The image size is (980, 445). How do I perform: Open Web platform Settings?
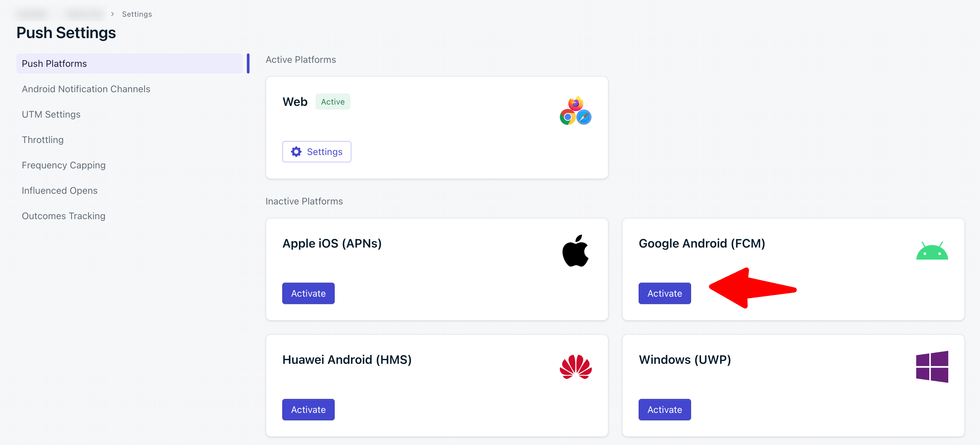317,152
